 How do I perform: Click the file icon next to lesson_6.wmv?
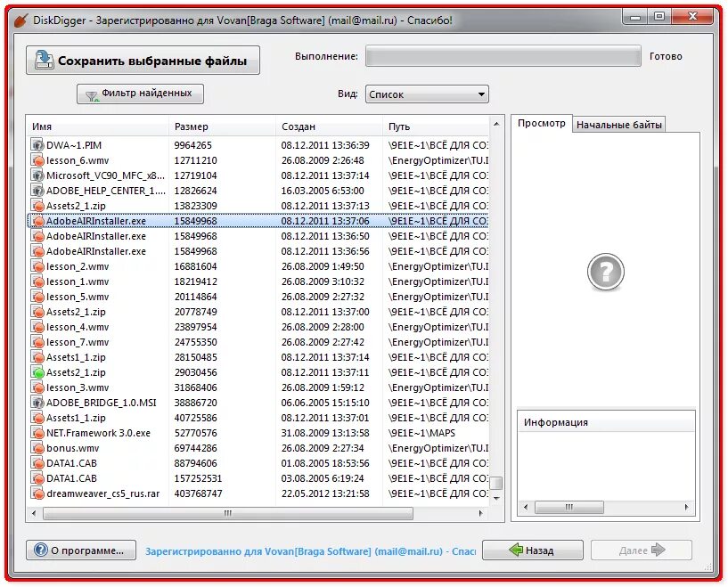[37, 160]
